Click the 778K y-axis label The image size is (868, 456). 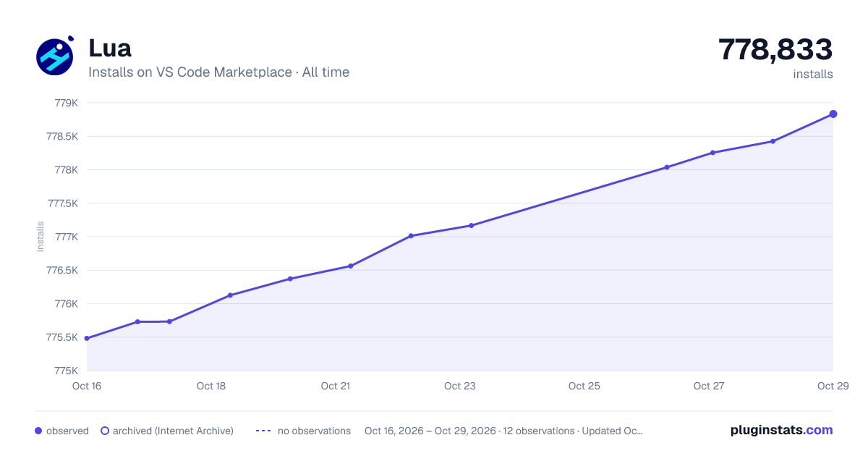[67, 170]
